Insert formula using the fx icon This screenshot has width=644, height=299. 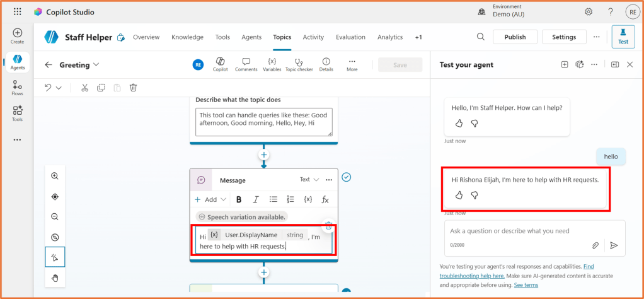click(325, 199)
